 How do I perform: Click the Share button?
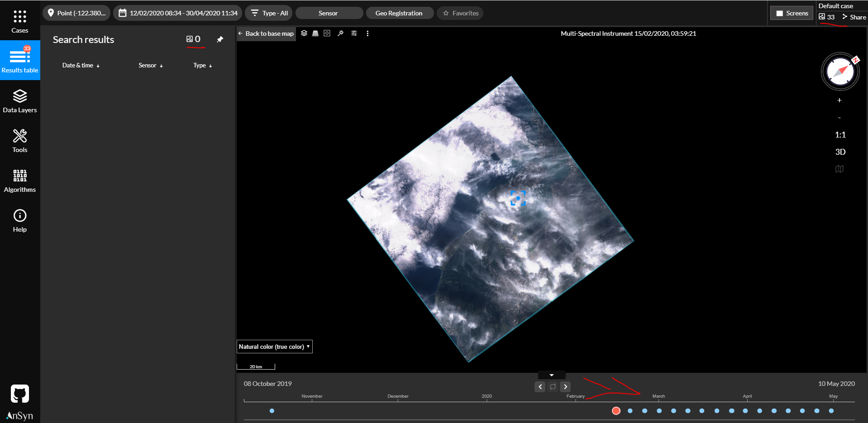point(854,17)
